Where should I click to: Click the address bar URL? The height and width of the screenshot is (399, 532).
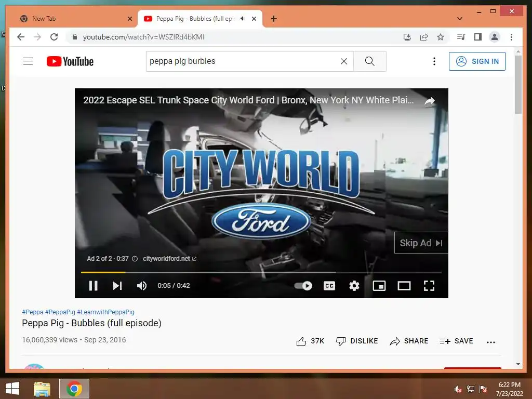pyautogui.click(x=143, y=37)
